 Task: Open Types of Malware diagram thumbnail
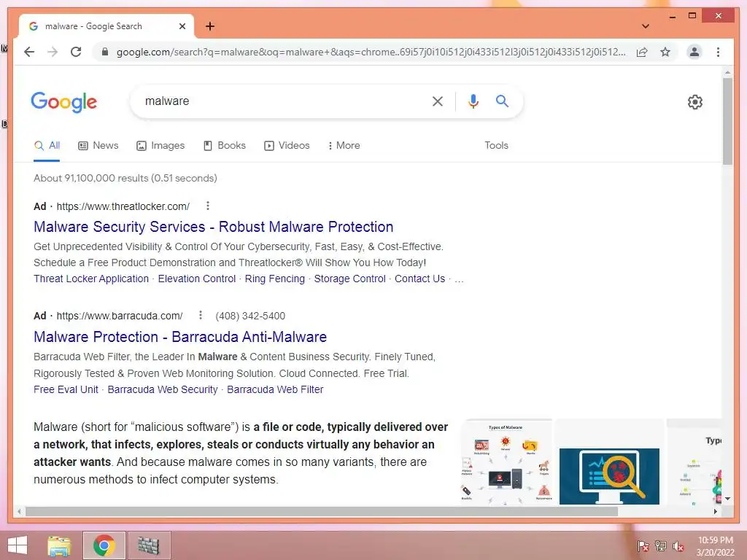[506, 462]
